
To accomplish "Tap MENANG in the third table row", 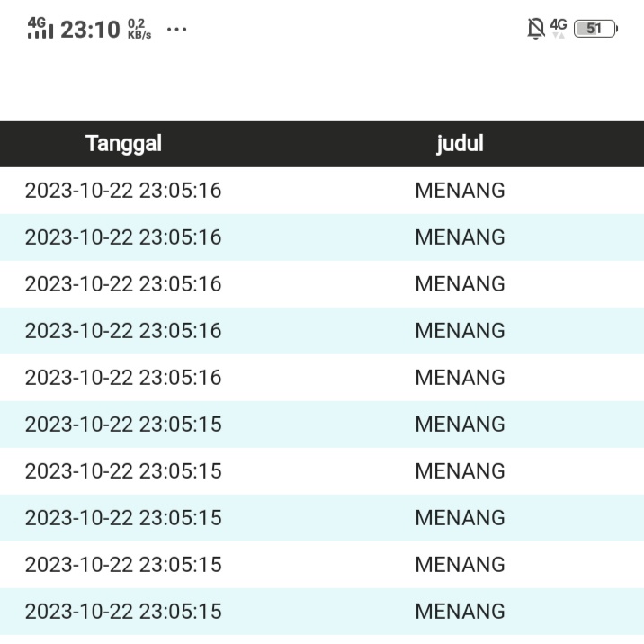I will click(x=460, y=284).
